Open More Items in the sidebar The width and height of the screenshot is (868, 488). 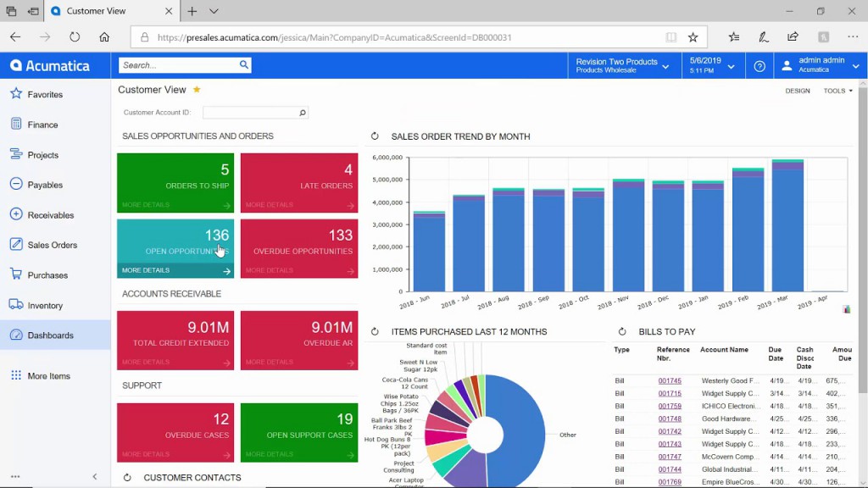point(48,376)
